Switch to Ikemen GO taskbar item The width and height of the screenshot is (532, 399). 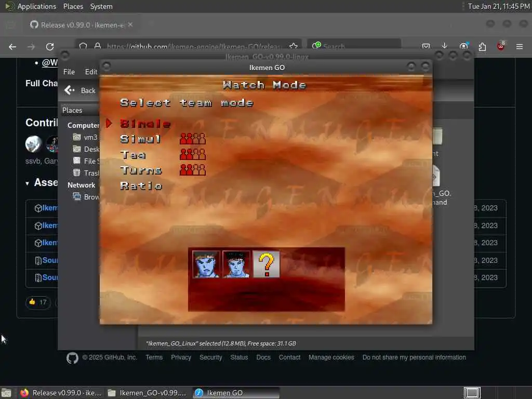tap(236, 393)
